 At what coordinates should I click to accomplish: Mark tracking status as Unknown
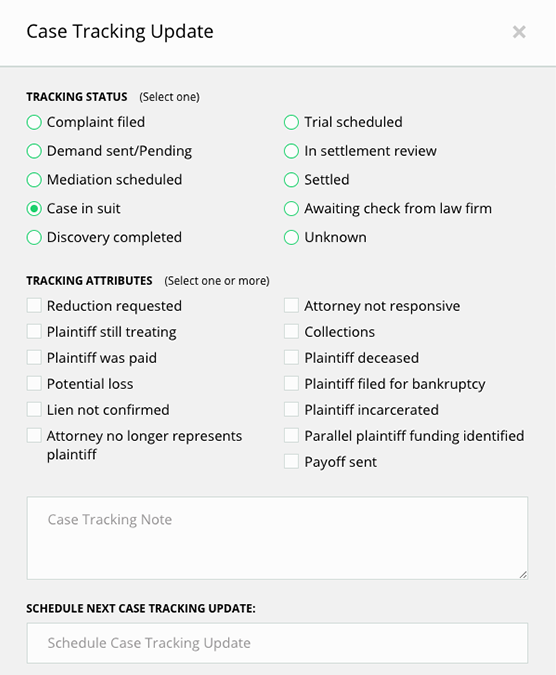(291, 238)
